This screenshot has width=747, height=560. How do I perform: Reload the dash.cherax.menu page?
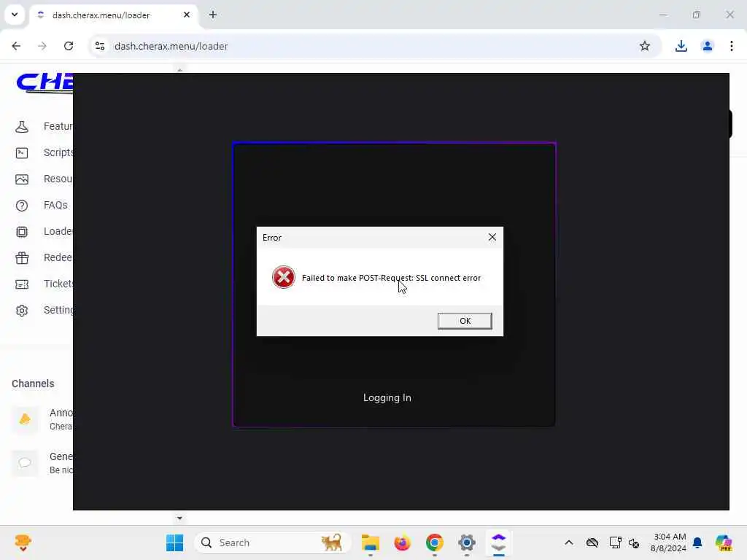click(69, 46)
